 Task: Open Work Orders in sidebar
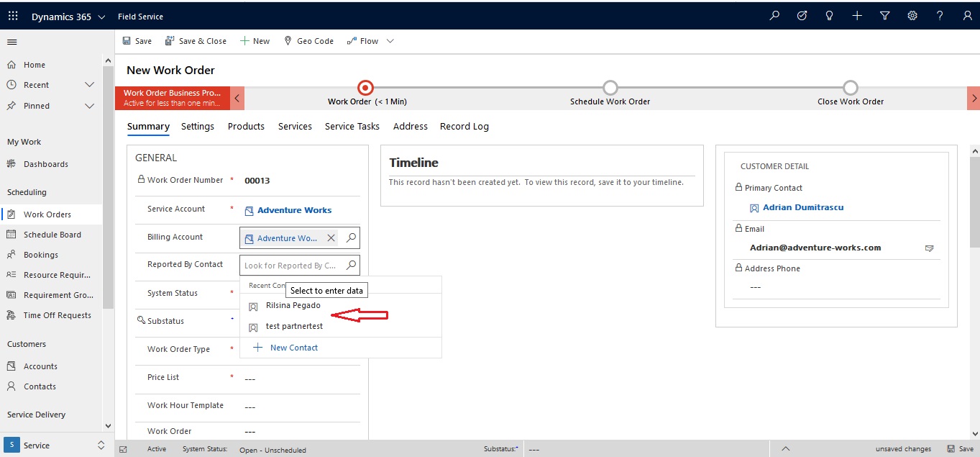(x=47, y=214)
